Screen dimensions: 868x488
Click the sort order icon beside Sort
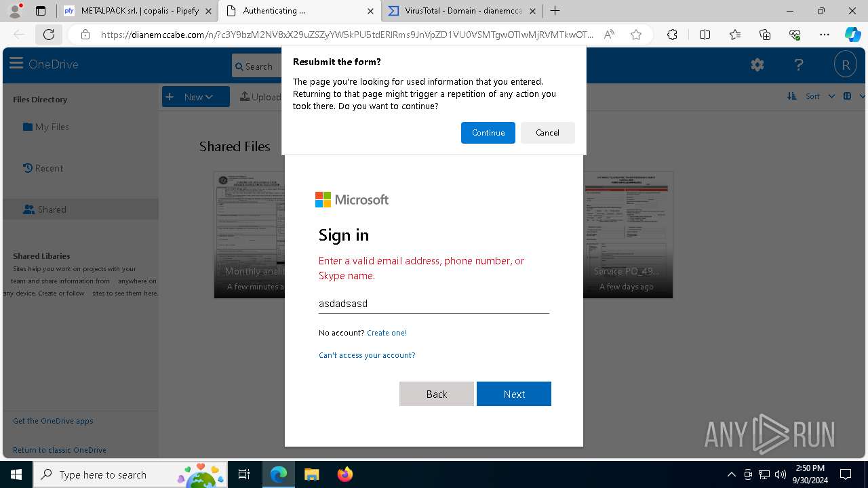click(x=791, y=96)
